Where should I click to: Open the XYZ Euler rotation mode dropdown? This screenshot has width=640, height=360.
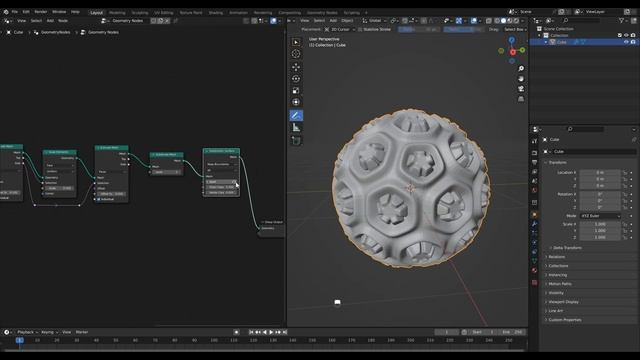tap(600, 216)
